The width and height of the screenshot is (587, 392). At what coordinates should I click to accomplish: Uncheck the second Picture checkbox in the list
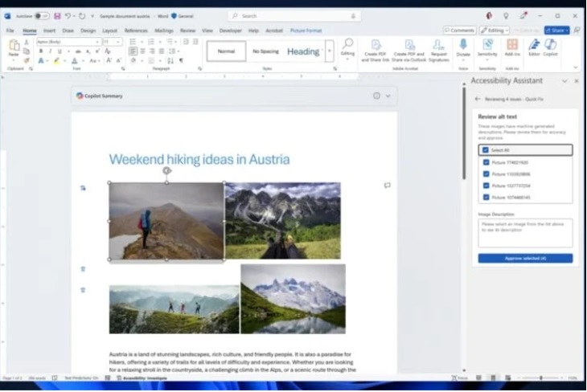click(x=486, y=174)
